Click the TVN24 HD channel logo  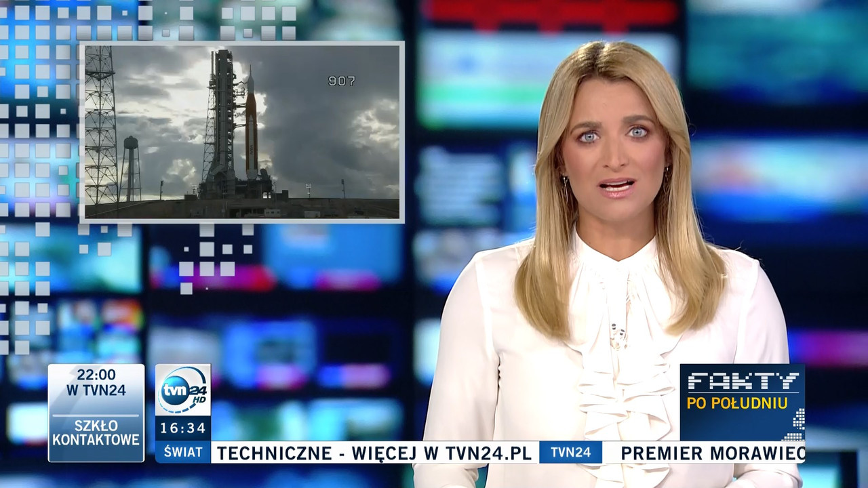point(182,390)
